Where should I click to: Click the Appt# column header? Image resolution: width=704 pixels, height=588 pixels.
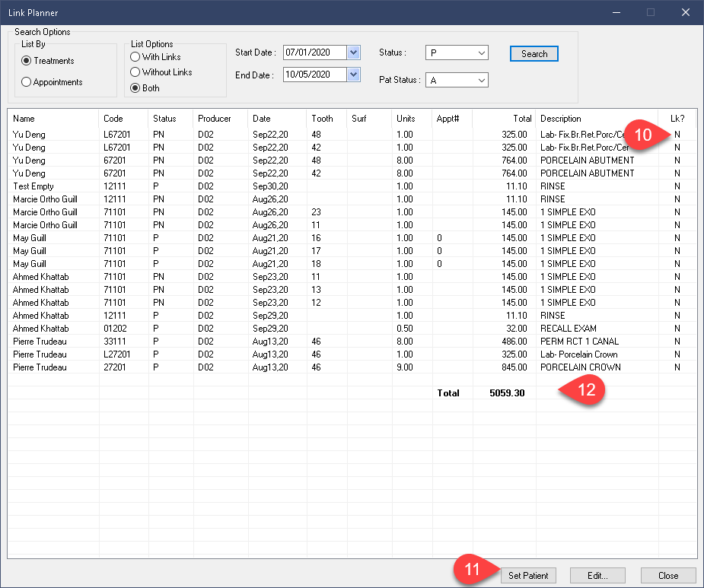click(x=452, y=119)
